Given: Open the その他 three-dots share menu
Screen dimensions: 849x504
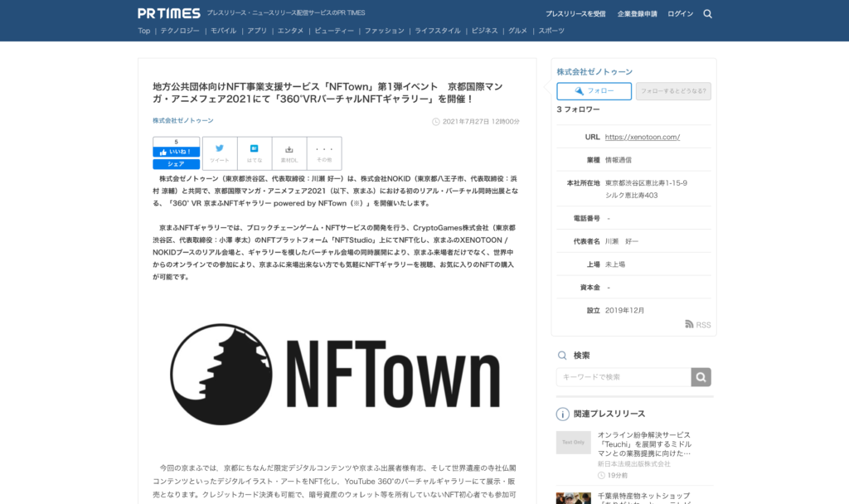Looking at the screenshot, I should tap(324, 153).
